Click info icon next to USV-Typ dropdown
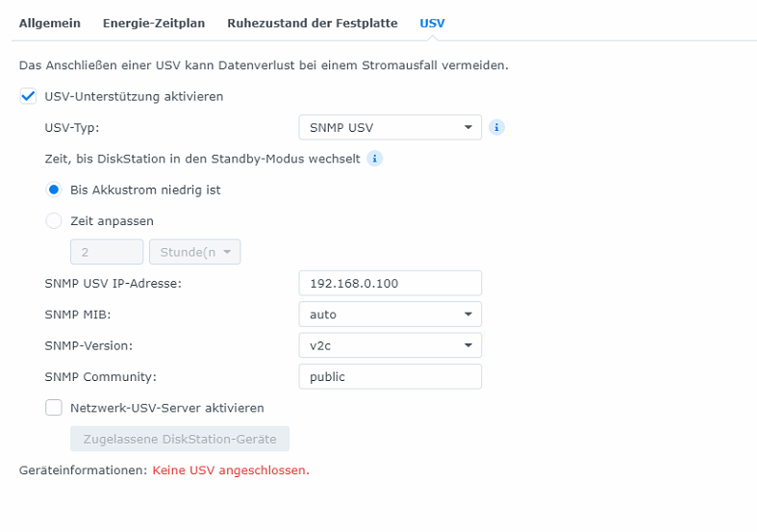Image resolution: width=757 pixels, height=532 pixels. (x=496, y=127)
